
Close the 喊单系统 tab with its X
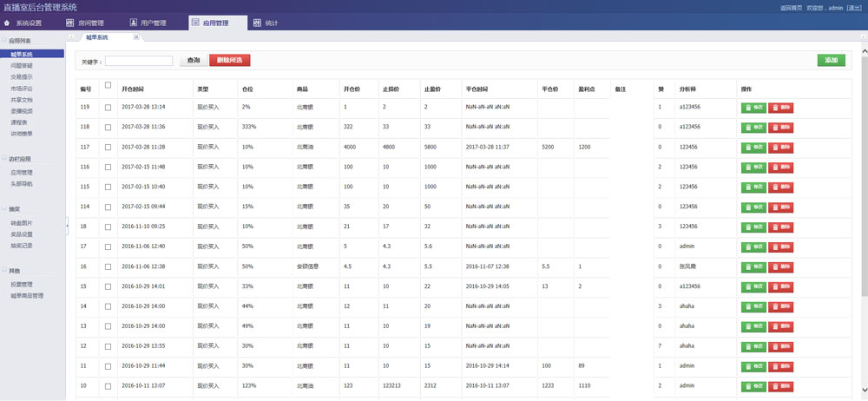[135, 38]
